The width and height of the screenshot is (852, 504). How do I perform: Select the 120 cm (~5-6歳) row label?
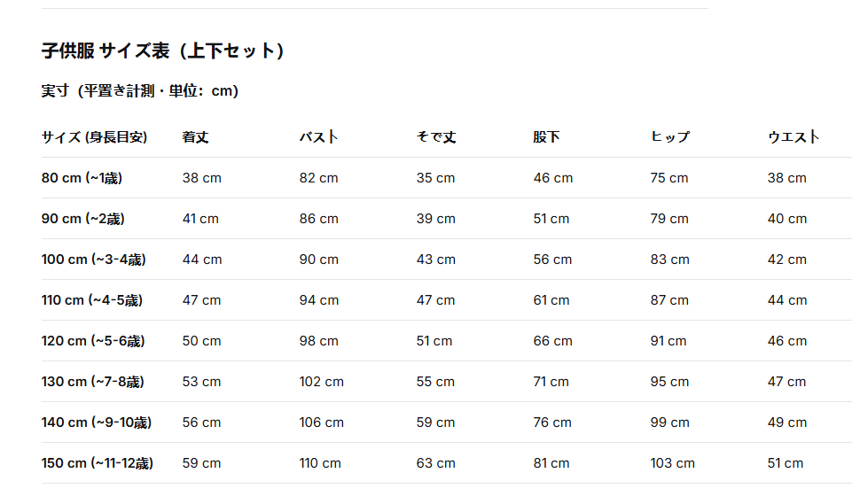[93, 340]
